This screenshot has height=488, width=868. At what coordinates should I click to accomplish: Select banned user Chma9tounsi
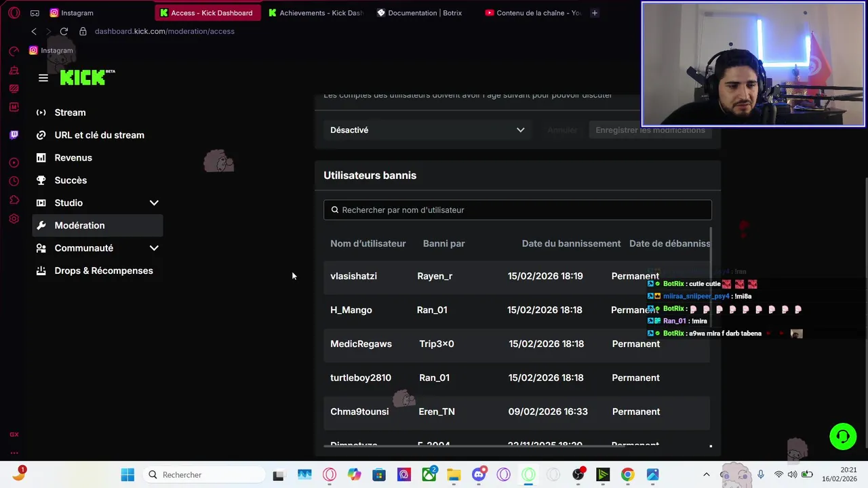coord(359,411)
